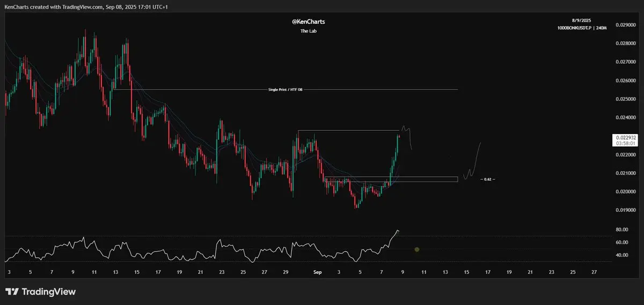Select the @KenCharts title text
Screen dimensions: 644x305
point(308,22)
